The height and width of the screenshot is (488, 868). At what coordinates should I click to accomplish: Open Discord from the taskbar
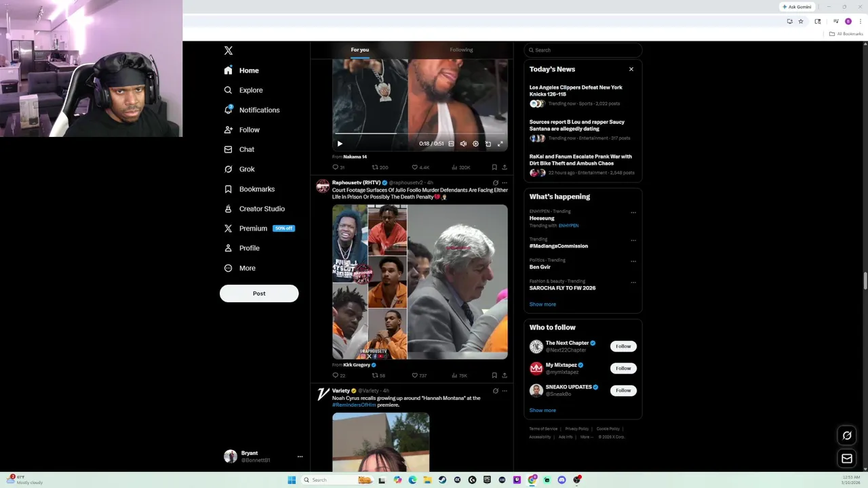(561, 480)
